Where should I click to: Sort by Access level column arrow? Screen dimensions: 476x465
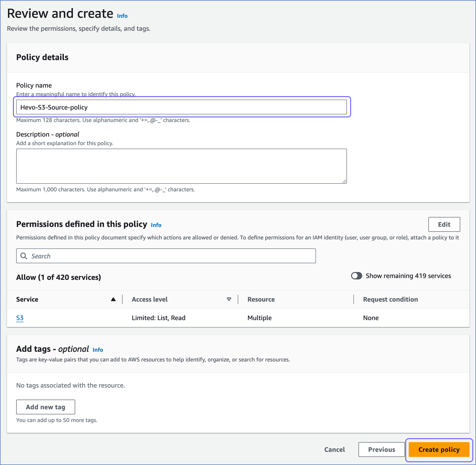pos(229,299)
